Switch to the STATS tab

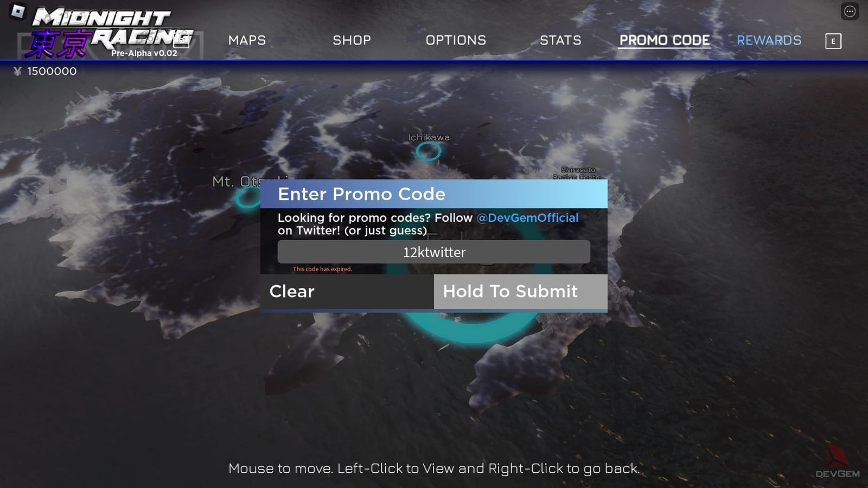coord(560,40)
